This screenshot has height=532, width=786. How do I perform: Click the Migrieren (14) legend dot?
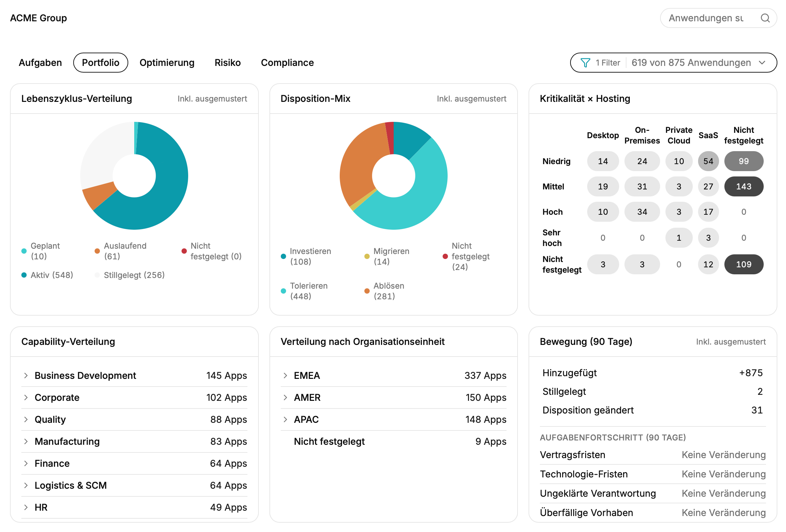pos(367,256)
